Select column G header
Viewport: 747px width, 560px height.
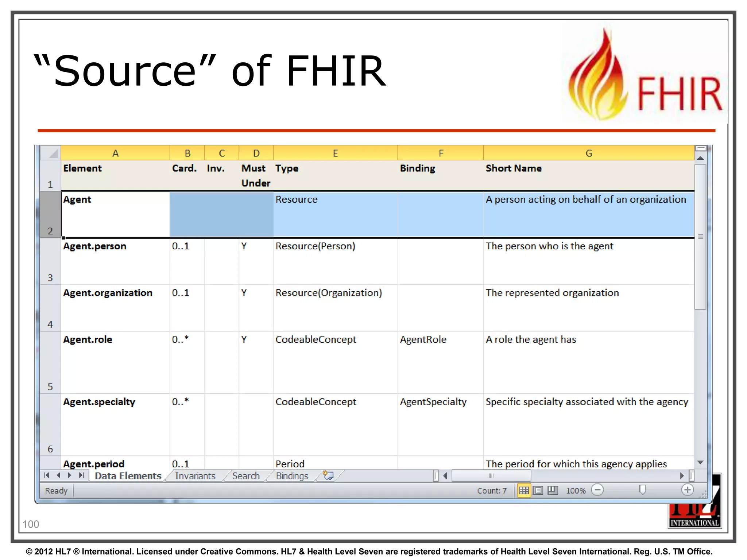click(x=589, y=153)
